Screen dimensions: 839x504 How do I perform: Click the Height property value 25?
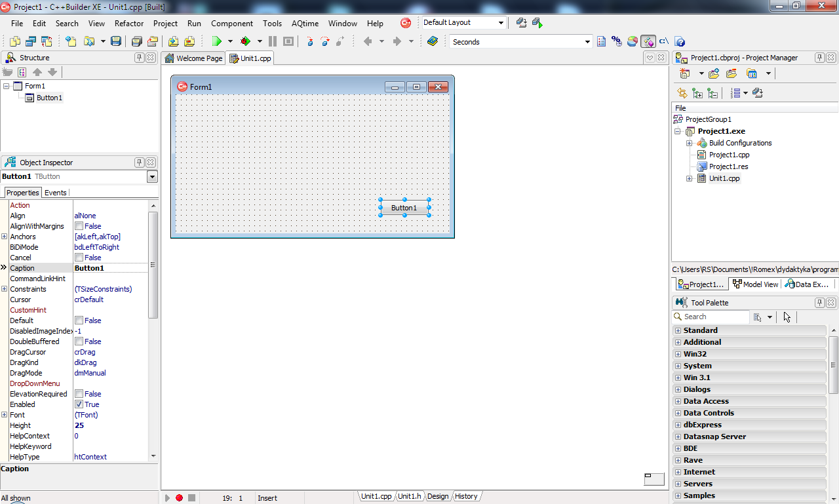point(79,425)
